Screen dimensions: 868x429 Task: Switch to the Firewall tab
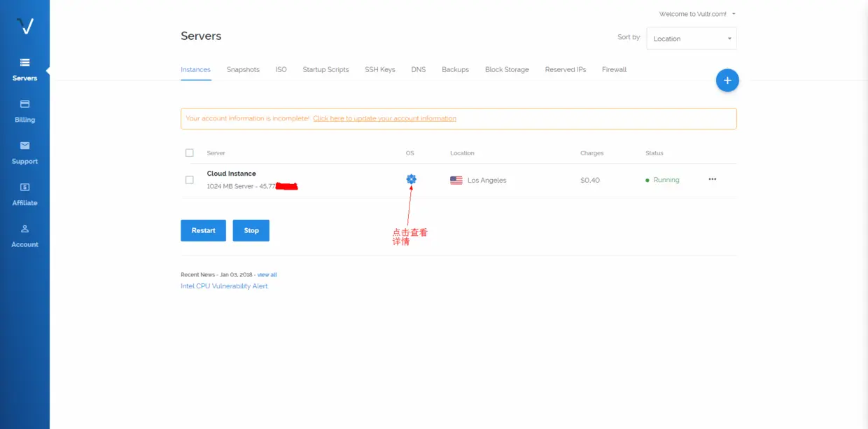615,70
